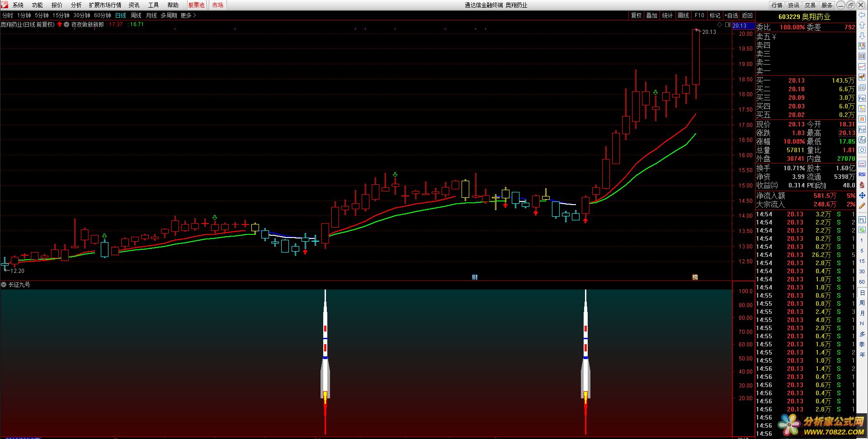868x439 pixels.
Task: Click the 复权 toolbar button
Action: coord(637,15)
